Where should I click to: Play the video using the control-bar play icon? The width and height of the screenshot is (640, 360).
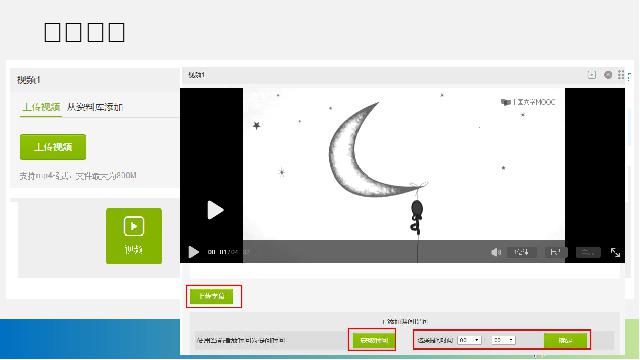193,252
